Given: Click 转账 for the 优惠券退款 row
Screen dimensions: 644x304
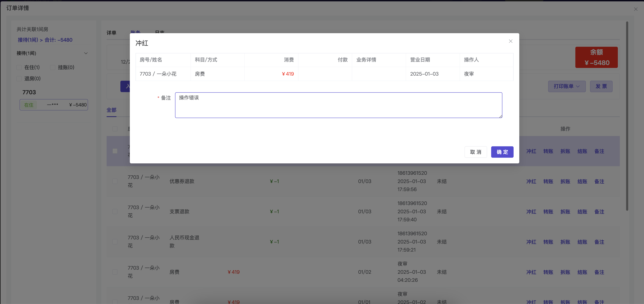Looking at the screenshot, I should (x=548, y=181).
